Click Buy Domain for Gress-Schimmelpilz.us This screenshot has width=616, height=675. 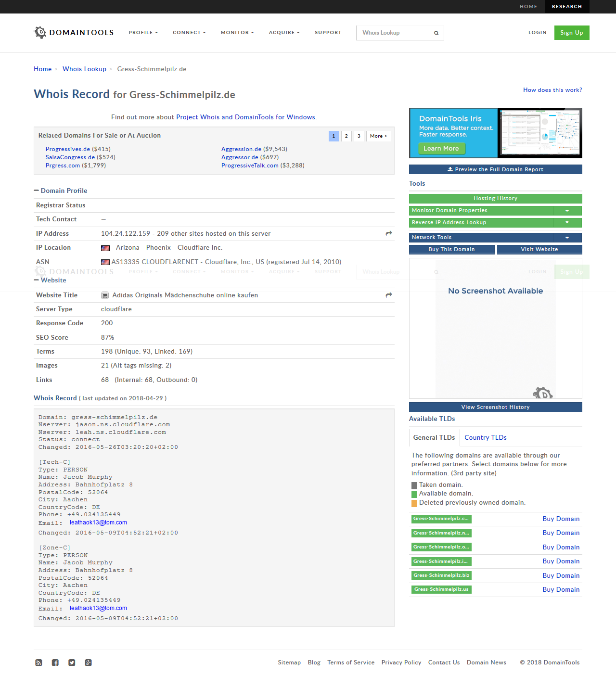(x=561, y=590)
